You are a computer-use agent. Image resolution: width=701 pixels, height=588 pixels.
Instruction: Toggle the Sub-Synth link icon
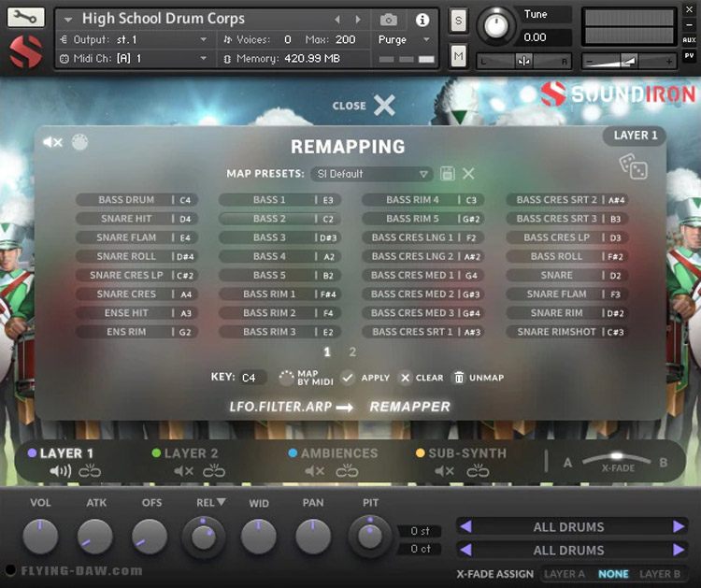pos(478,471)
